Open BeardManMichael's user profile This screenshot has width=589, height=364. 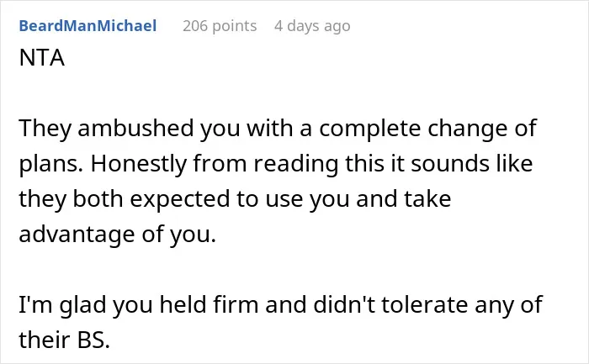88,26
